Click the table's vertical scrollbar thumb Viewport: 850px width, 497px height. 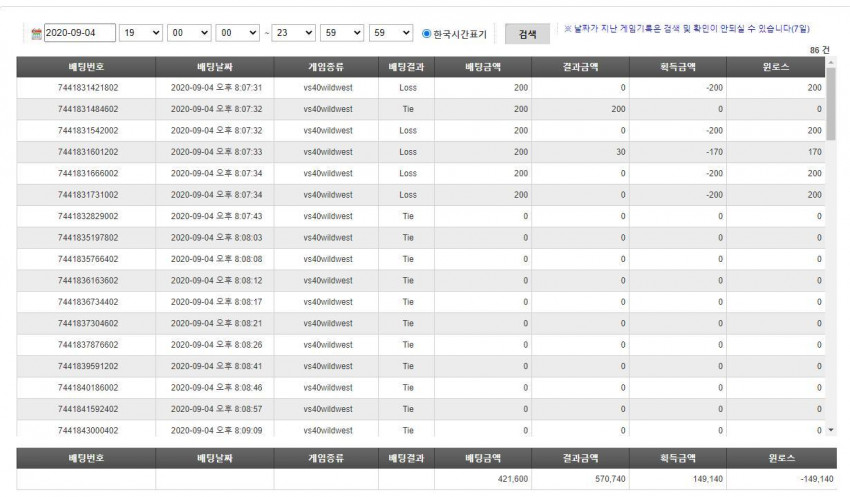point(831,103)
